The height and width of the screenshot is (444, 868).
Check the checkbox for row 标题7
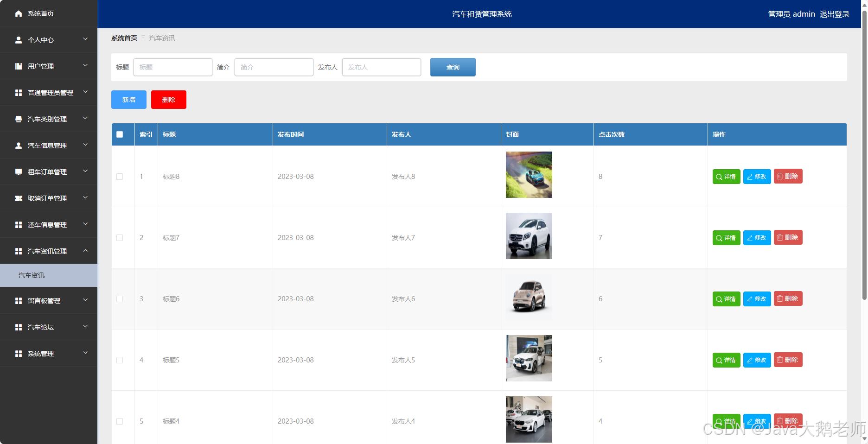click(x=120, y=238)
